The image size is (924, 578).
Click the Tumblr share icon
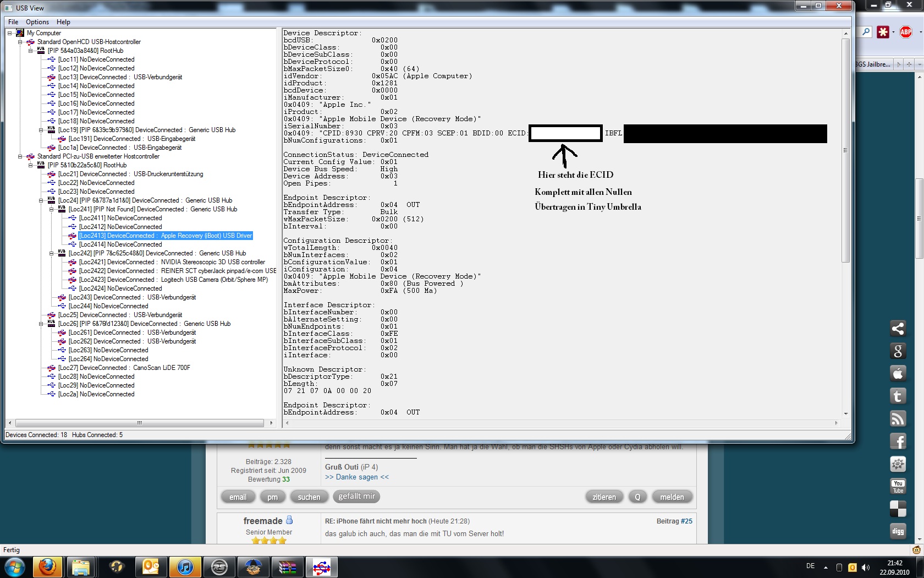pos(898,396)
